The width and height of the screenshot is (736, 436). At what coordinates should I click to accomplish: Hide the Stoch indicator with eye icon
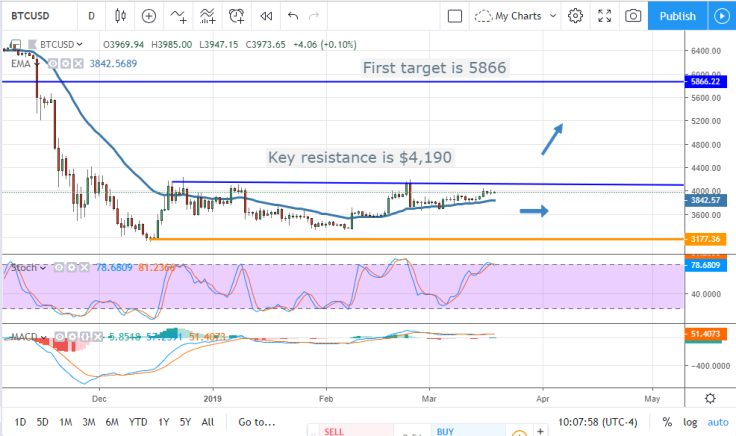point(59,268)
